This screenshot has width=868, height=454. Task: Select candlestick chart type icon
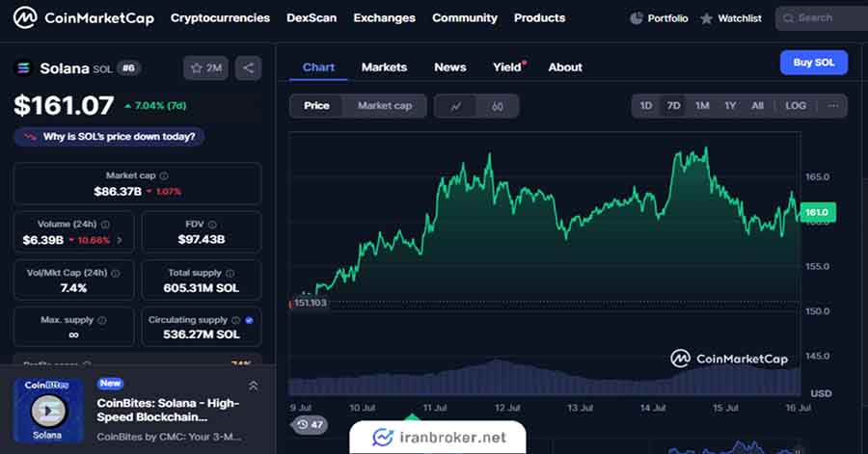[497, 106]
